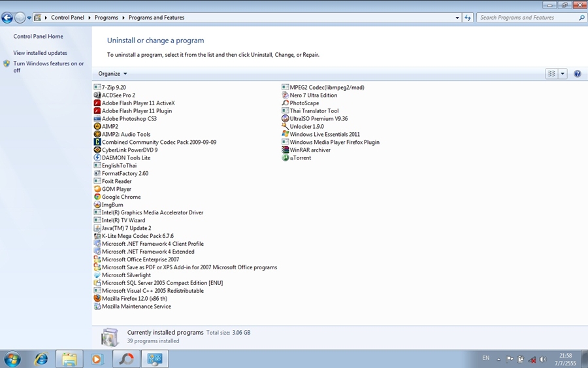Select Combined Community Codec Pack icon

pos(97,142)
